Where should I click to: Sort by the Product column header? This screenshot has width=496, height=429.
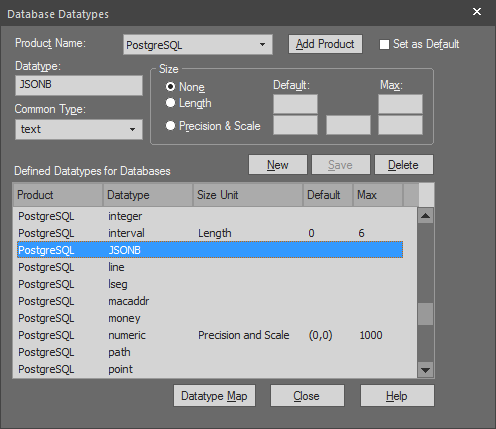click(x=58, y=195)
